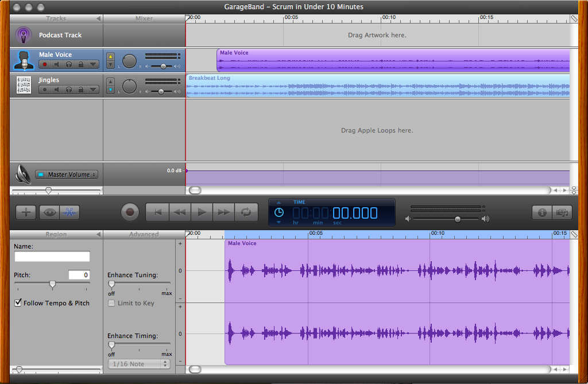This screenshot has height=384, width=588.
Task: Select the Podcast Track purple icon
Action: pyautogui.click(x=23, y=35)
